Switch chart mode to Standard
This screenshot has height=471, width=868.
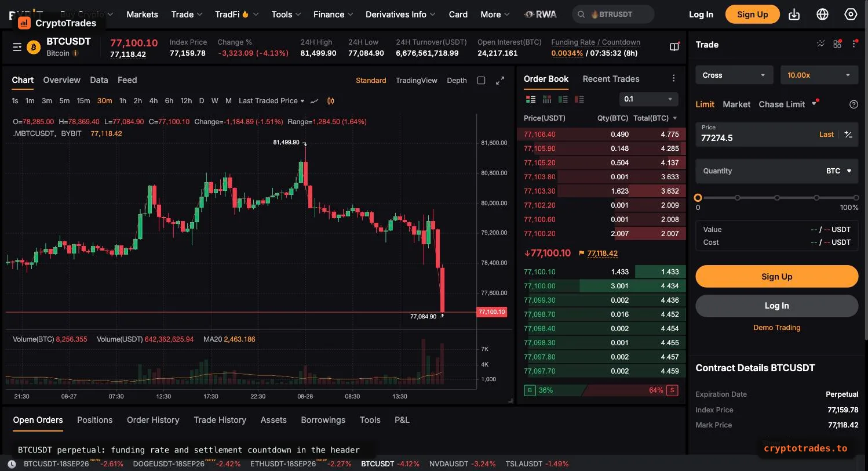pos(371,81)
